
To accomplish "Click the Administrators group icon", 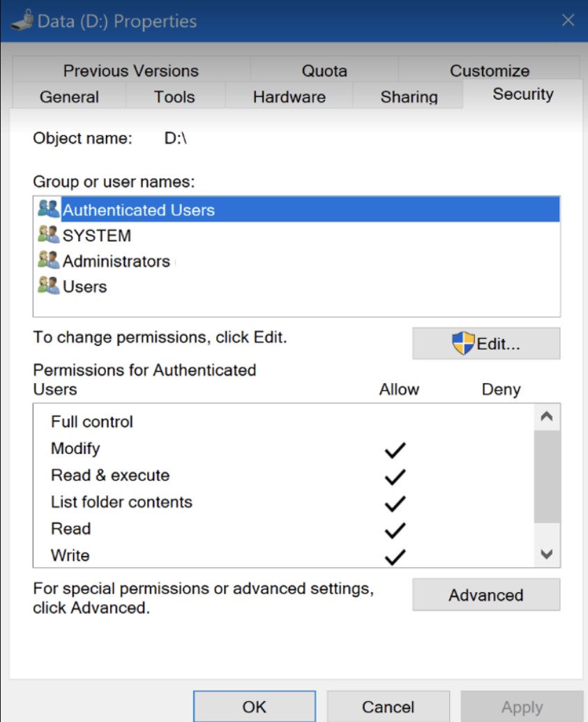I will (x=49, y=261).
